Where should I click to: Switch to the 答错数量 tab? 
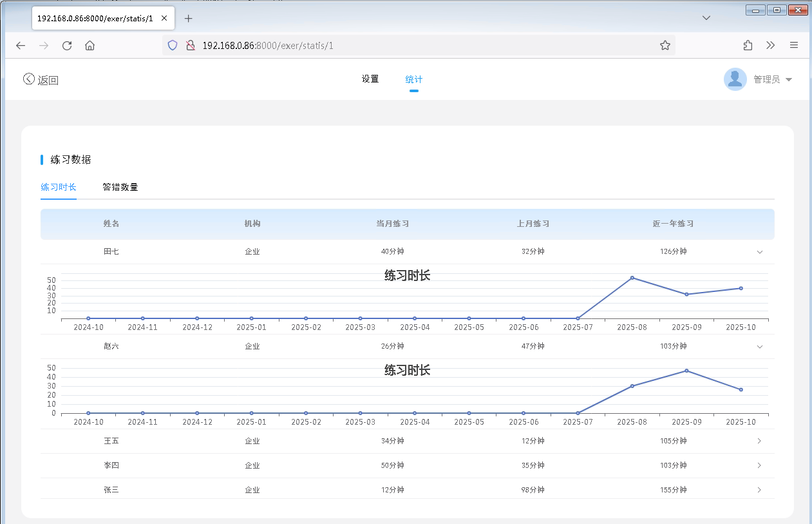pyautogui.click(x=120, y=187)
